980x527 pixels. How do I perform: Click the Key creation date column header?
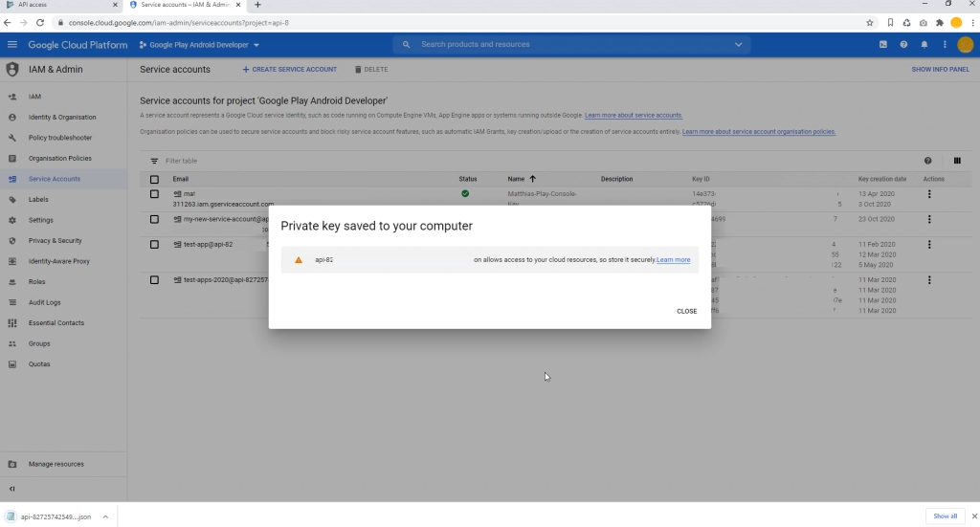click(881, 179)
